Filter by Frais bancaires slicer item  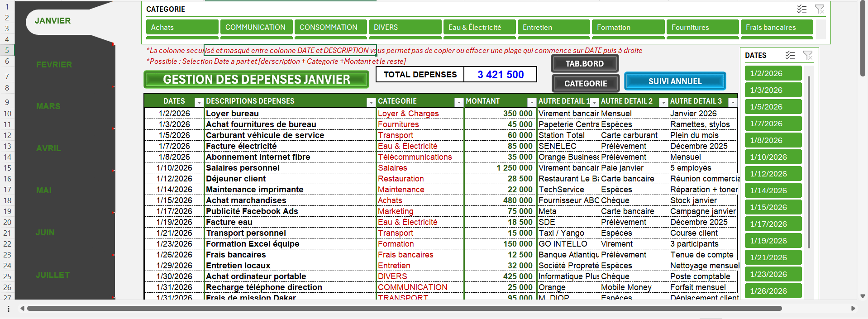click(777, 27)
